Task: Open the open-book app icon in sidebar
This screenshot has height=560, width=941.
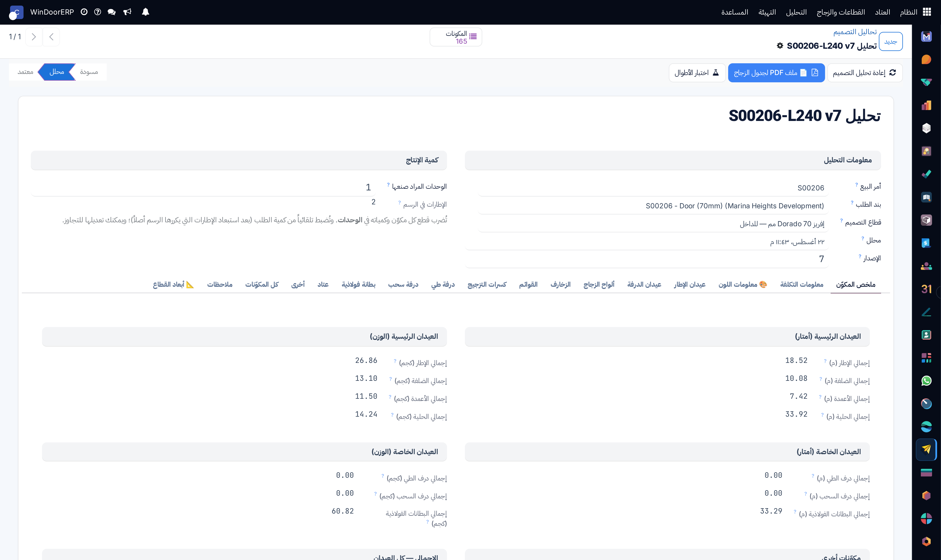Action: pyautogui.click(x=926, y=197)
